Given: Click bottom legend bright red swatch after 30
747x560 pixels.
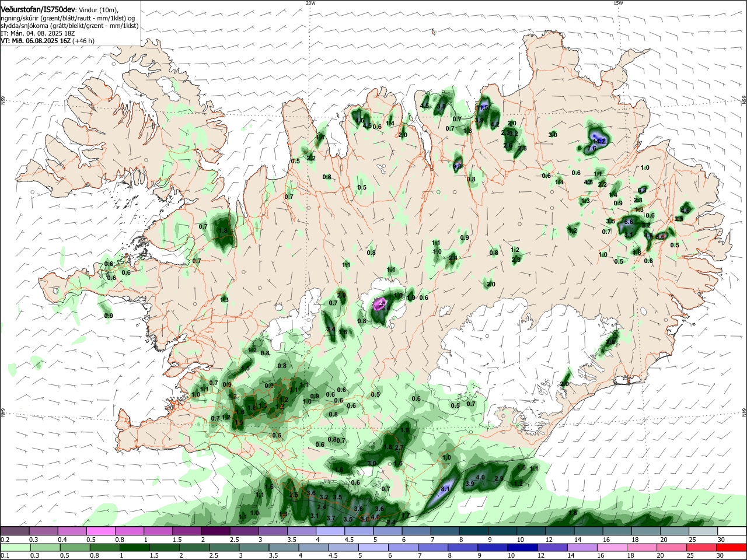Looking at the screenshot, I should click(731, 547).
